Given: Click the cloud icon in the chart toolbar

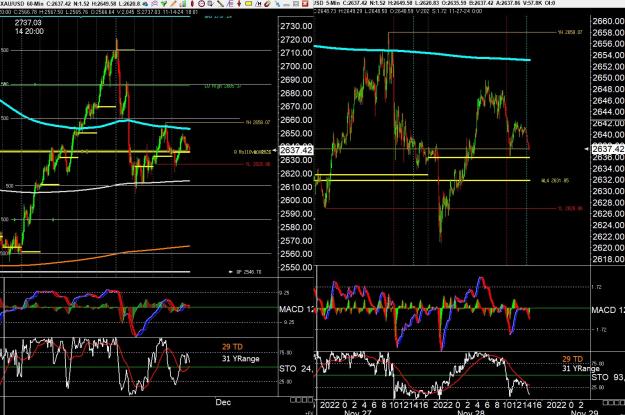Looking at the screenshot, I should [x=145, y=4].
